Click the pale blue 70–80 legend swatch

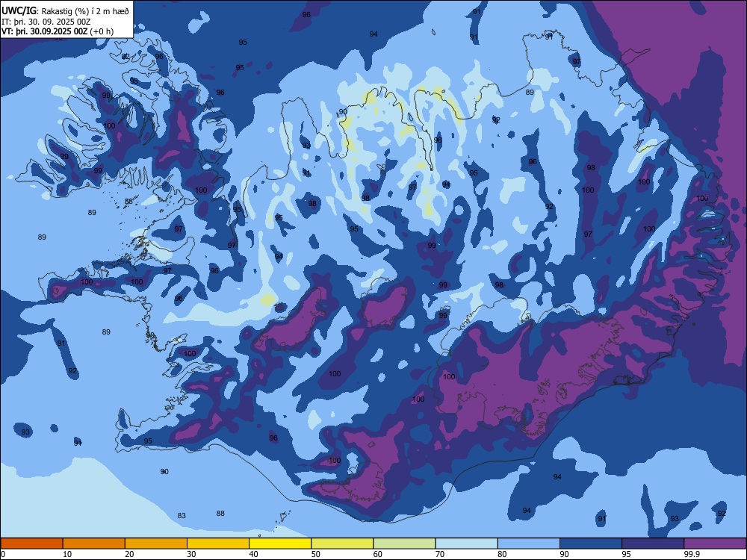point(467,544)
